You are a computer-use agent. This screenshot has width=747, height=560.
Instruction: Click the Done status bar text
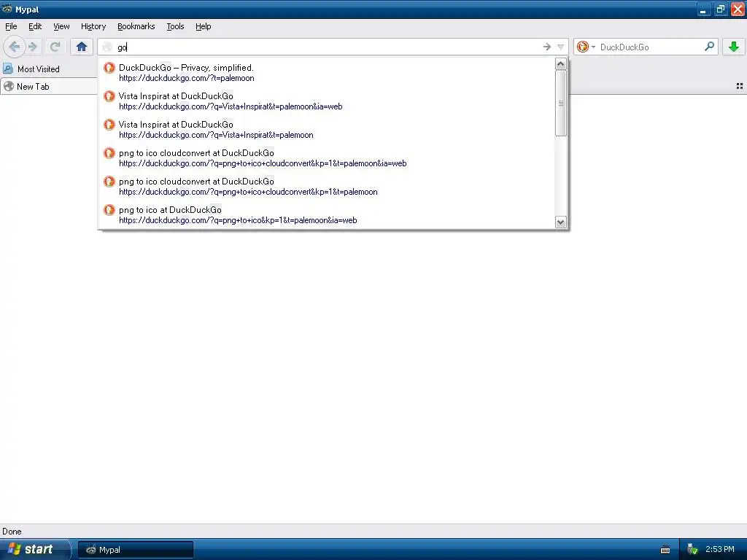tap(12, 532)
